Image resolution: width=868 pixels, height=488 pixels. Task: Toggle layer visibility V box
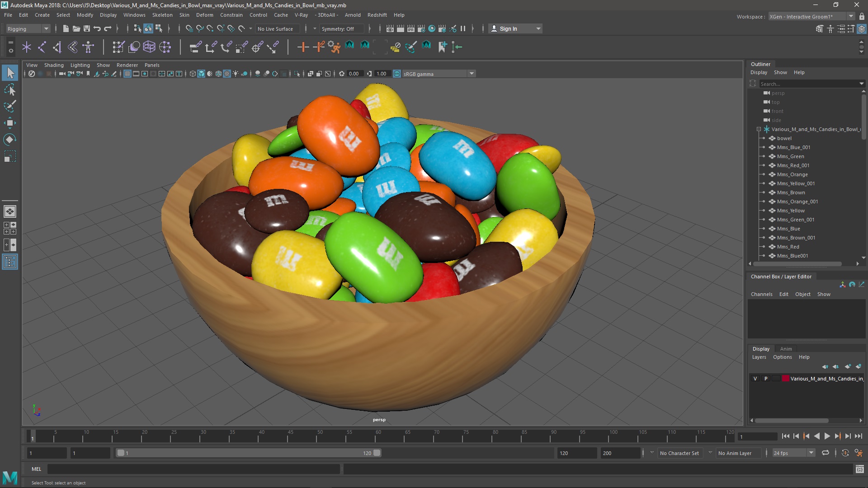755,379
